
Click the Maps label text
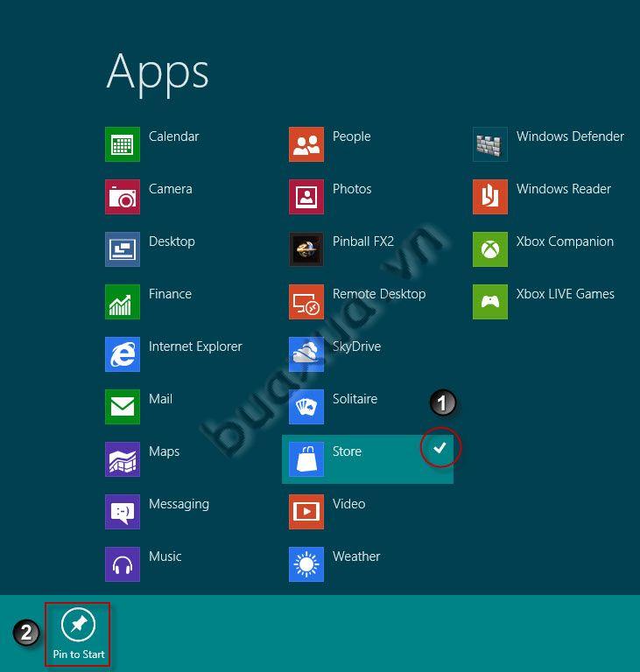(164, 451)
